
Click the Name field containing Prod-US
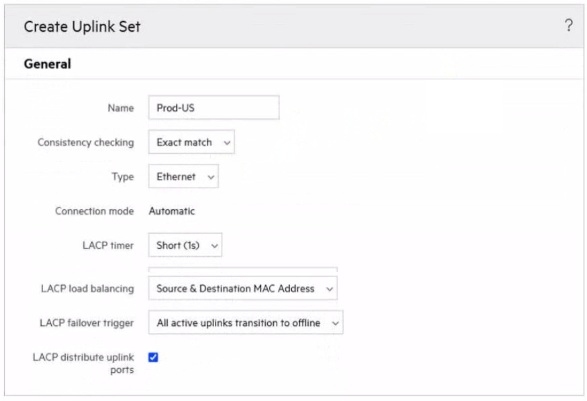coord(214,108)
